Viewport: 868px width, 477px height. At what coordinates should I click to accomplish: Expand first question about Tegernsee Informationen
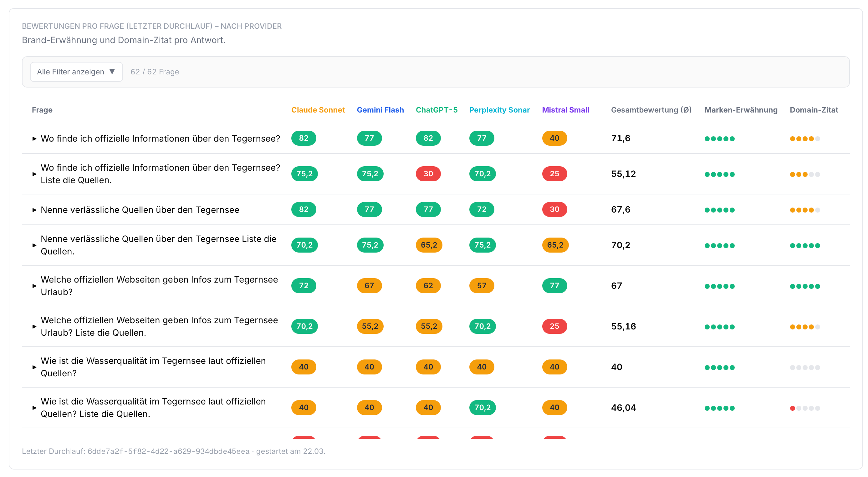34,138
